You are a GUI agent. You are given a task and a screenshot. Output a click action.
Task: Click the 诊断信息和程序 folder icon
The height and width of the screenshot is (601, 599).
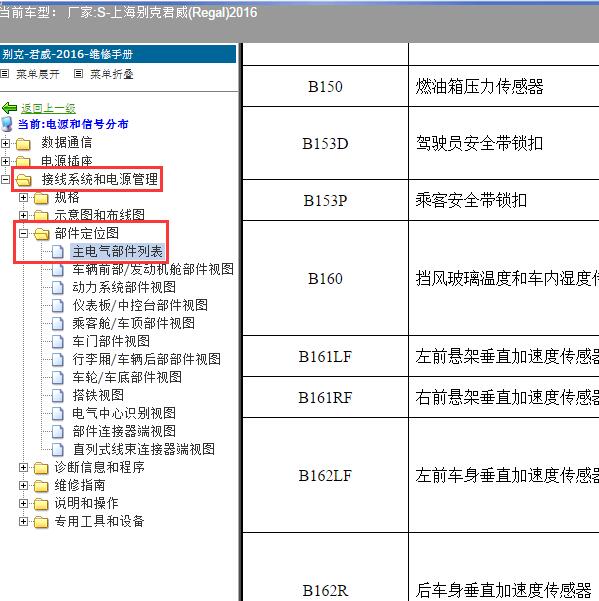click(x=41, y=468)
